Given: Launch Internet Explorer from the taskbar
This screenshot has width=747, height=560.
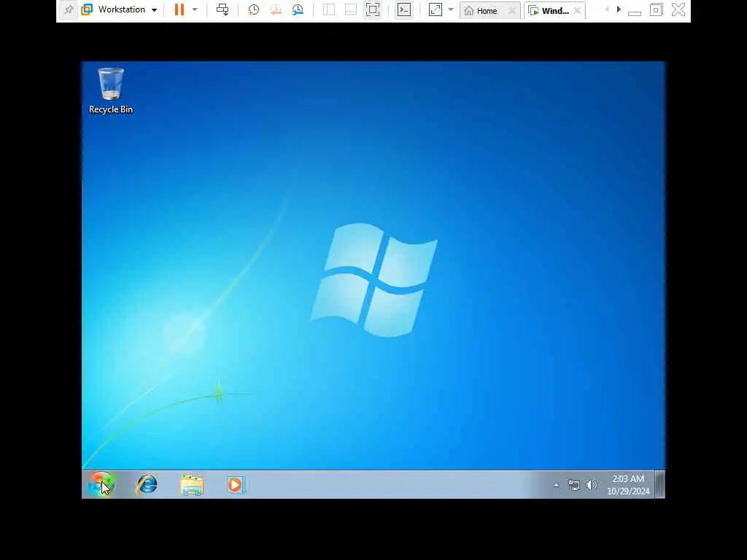Looking at the screenshot, I should [x=147, y=485].
